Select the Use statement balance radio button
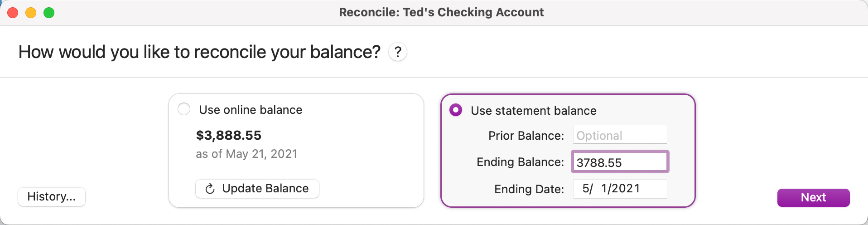868x225 pixels. click(x=456, y=110)
